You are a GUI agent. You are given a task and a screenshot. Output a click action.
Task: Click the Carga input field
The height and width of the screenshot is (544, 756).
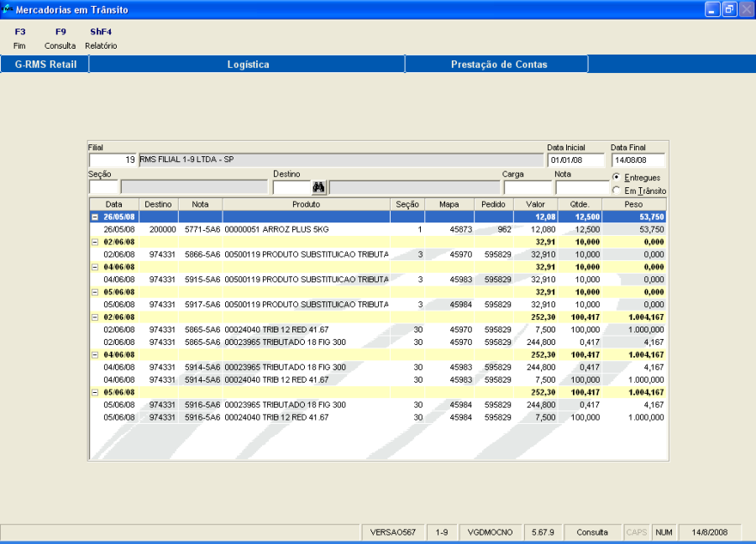(528, 187)
